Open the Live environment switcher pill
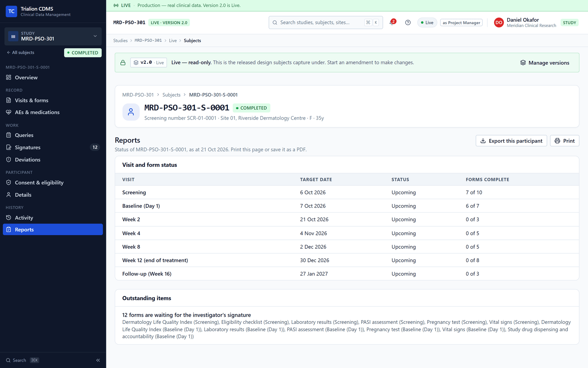Viewport: 588px width, 368px height. (427, 22)
